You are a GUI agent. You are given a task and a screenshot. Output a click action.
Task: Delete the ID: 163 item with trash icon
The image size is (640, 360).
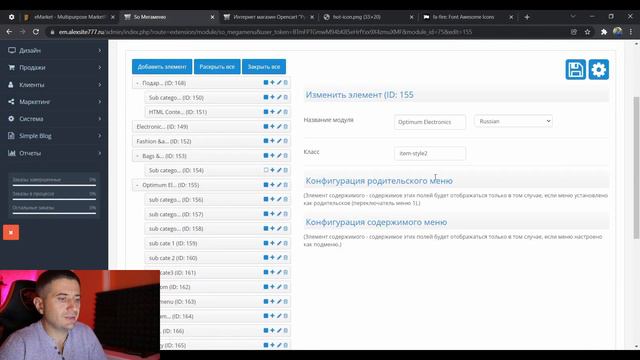[x=286, y=301]
